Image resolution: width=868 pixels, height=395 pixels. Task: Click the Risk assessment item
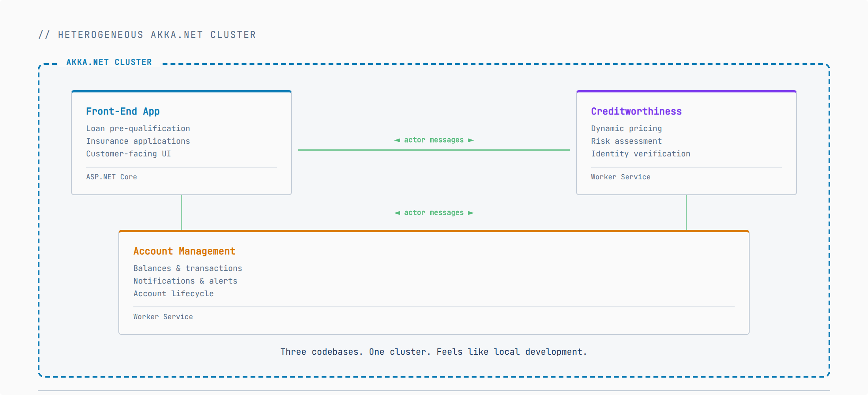click(x=626, y=141)
